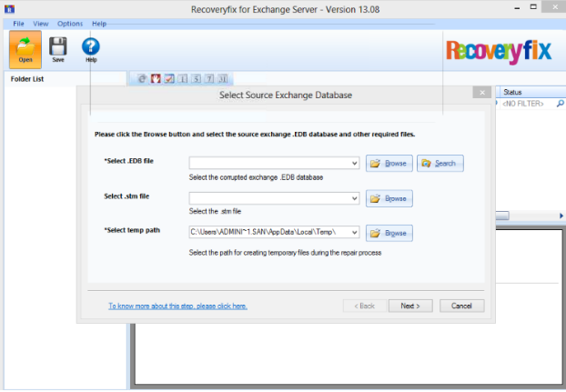Click the horizontal scrollbar thumb
Image resolution: width=566 pixels, height=392 pixels.
(502, 216)
